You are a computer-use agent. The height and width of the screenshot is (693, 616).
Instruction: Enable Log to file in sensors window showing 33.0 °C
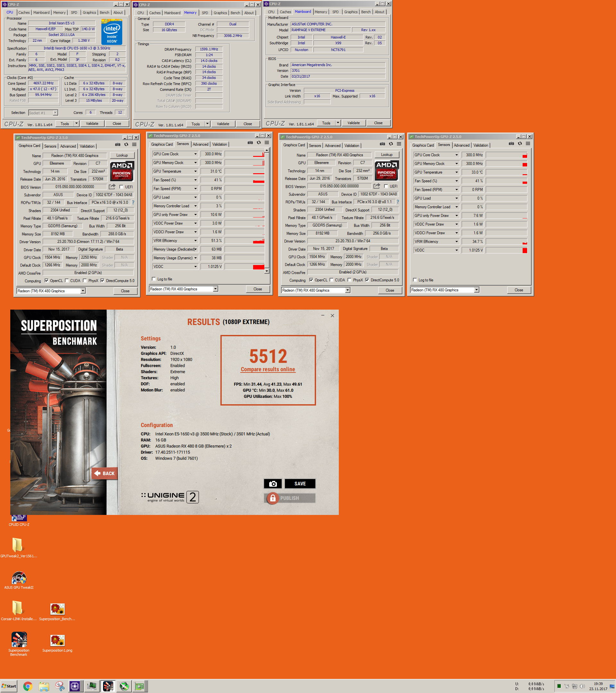415,280
